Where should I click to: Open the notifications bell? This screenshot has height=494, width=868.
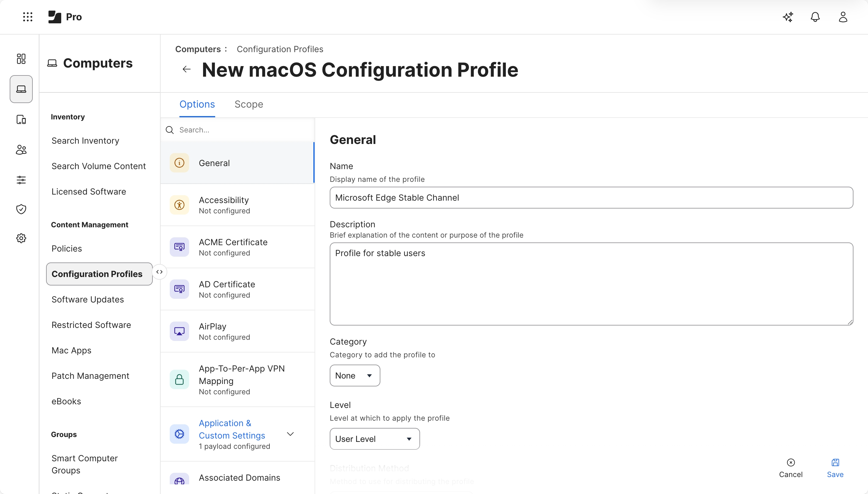pyautogui.click(x=815, y=17)
